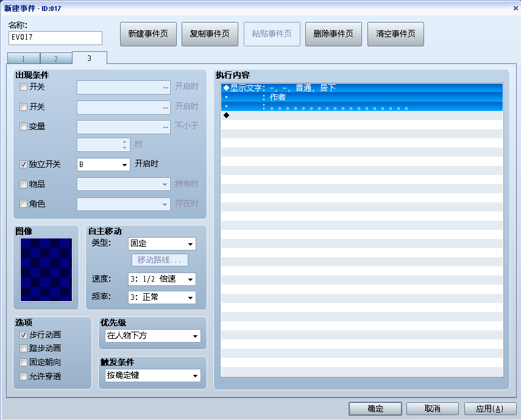Click the 新建事件页 button

(148, 34)
